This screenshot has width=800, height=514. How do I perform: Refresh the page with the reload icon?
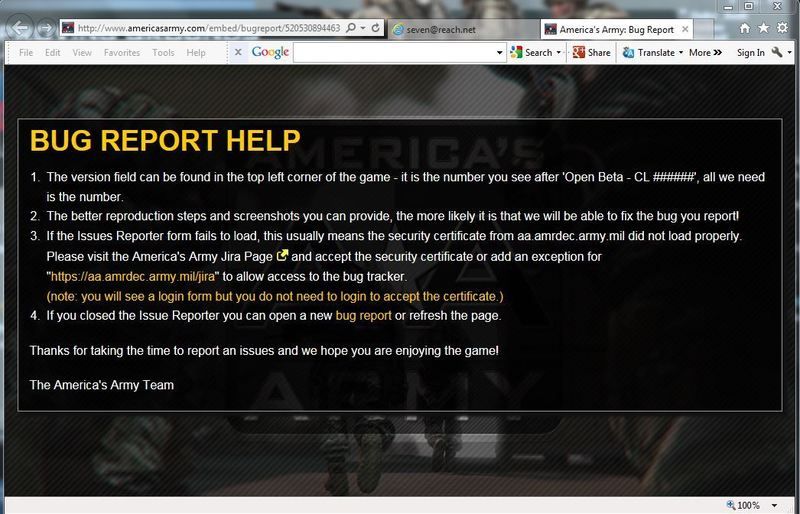tap(376, 28)
